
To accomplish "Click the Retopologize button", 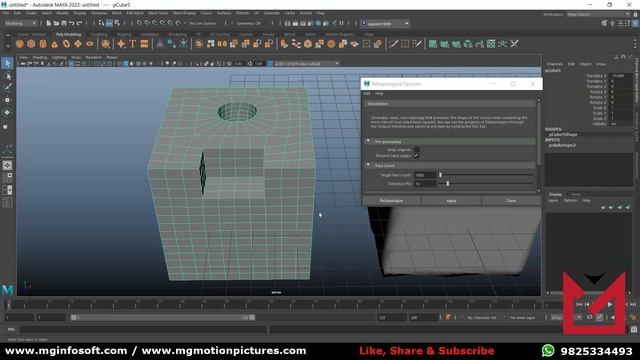I will point(391,201).
